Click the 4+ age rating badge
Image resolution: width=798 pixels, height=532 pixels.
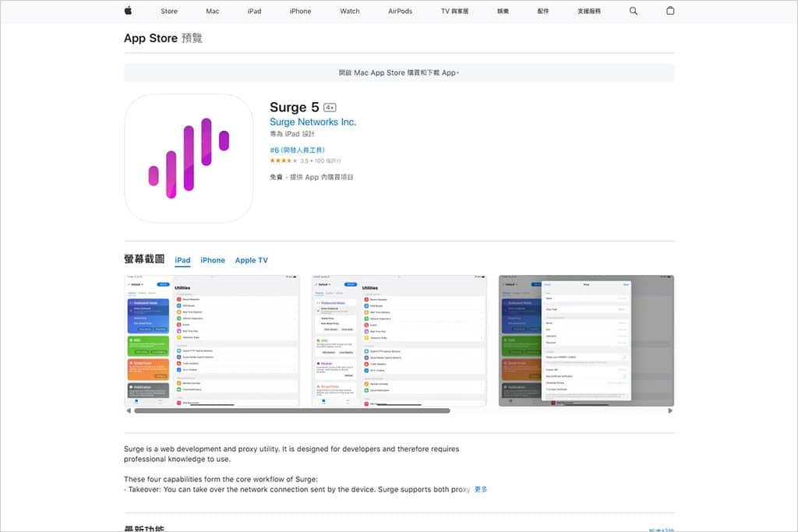[330, 107]
